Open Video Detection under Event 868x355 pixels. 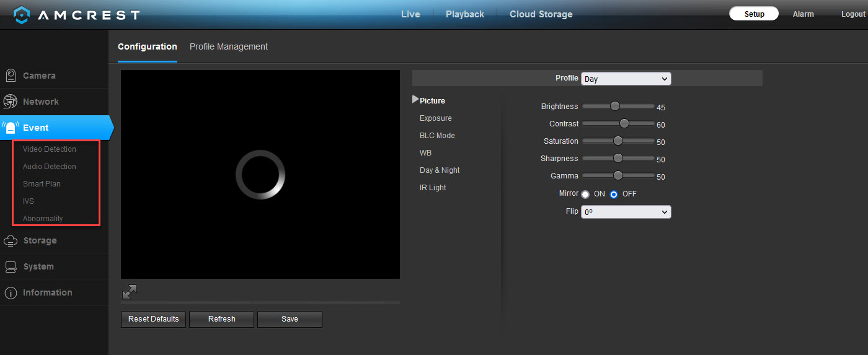click(x=50, y=149)
